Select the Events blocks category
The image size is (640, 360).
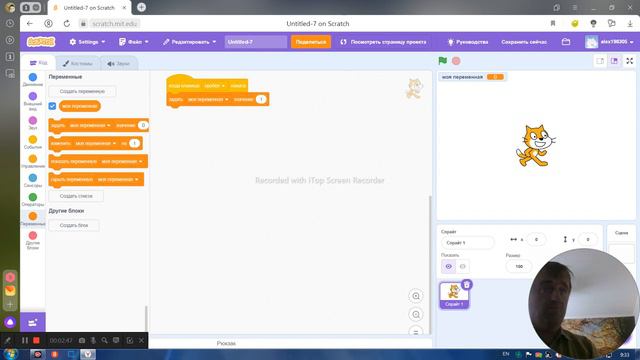[x=33, y=142]
